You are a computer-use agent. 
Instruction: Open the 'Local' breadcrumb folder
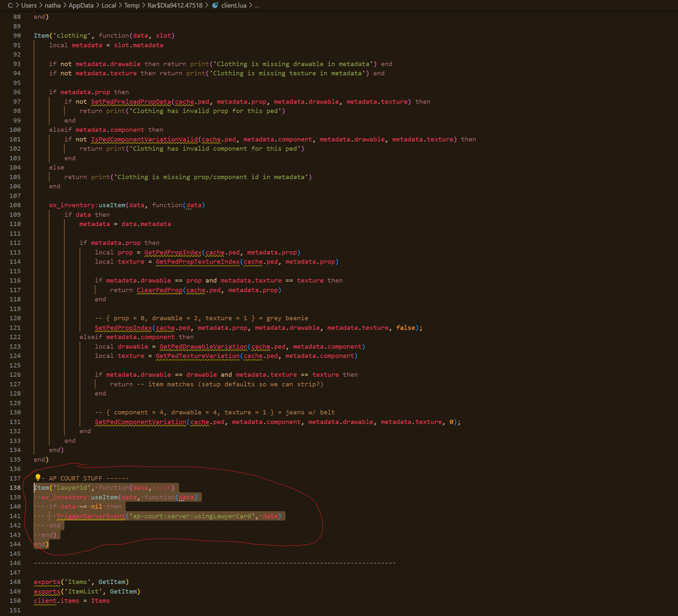coord(109,5)
